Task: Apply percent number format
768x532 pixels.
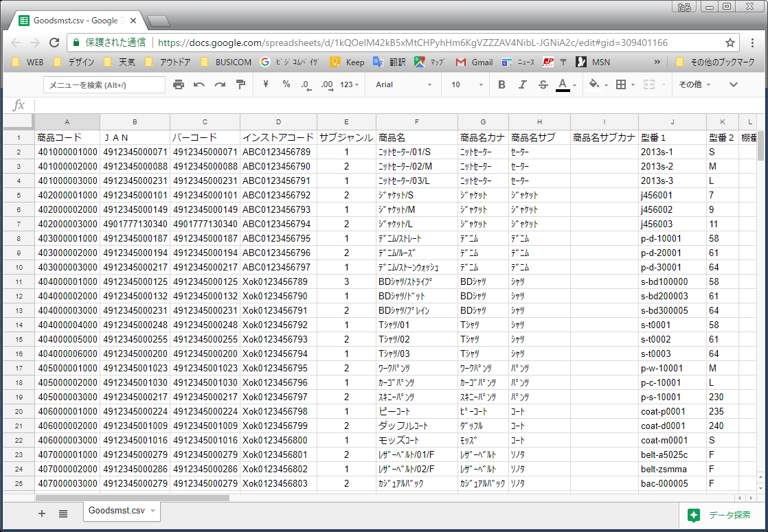Action: point(286,84)
